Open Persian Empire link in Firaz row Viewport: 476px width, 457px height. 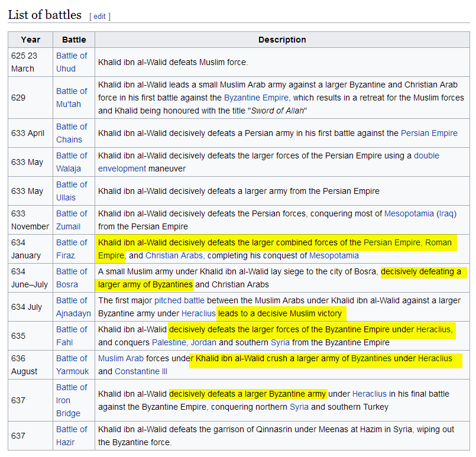point(392,243)
